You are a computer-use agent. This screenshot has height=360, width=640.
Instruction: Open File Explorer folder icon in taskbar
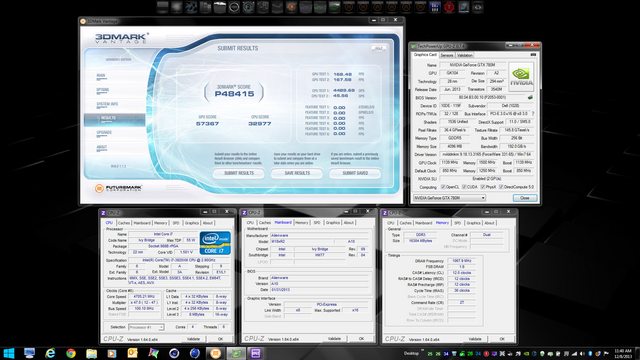click(91, 353)
